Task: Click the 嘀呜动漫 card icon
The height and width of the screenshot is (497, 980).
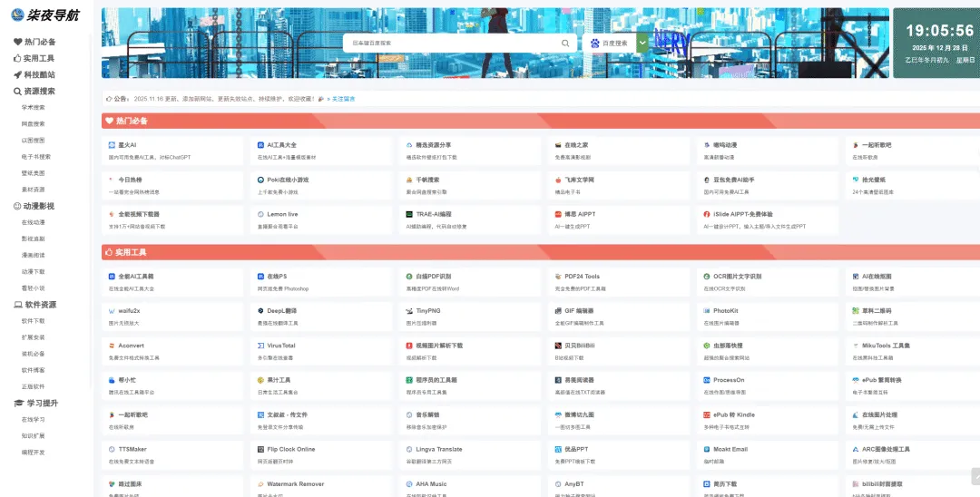Action: pyautogui.click(x=707, y=145)
